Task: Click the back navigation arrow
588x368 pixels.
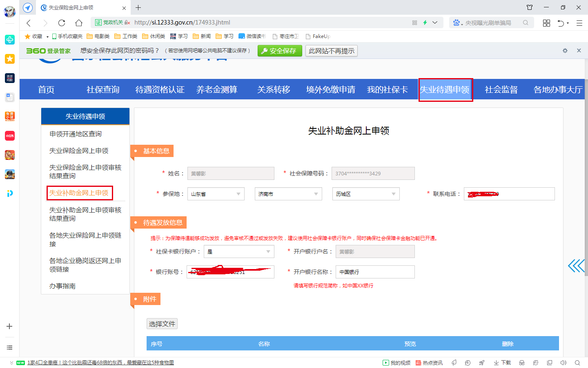Action: 29,23
